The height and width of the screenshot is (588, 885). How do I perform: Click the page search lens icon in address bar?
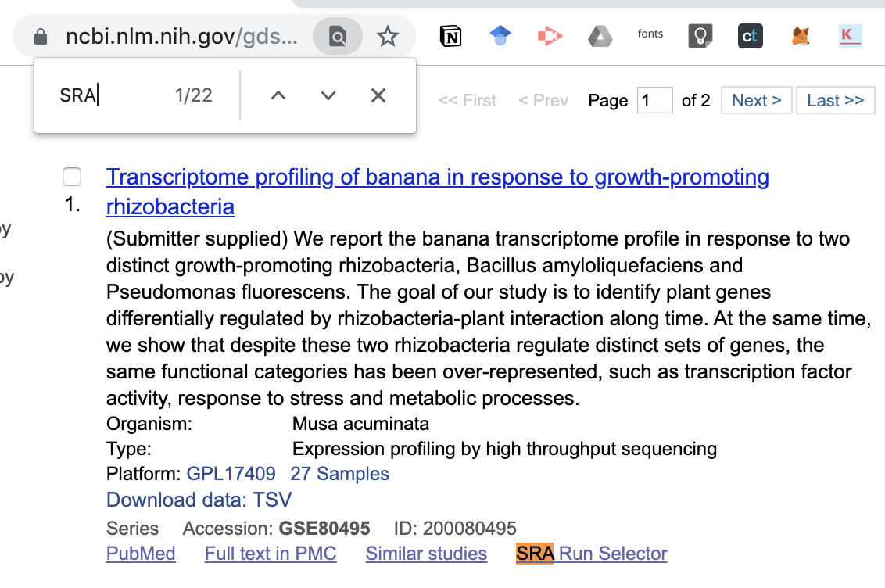(338, 36)
